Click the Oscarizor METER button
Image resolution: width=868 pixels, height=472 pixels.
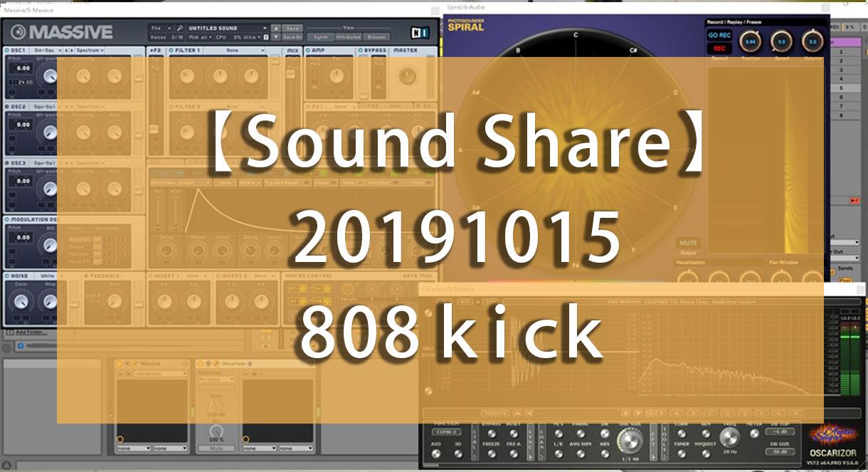(753, 434)
